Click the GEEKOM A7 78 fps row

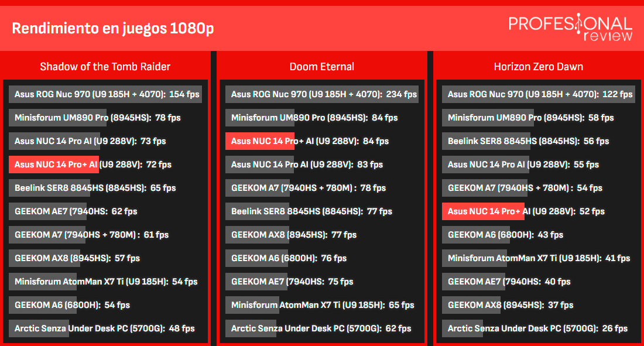click(x=322, y=188)
